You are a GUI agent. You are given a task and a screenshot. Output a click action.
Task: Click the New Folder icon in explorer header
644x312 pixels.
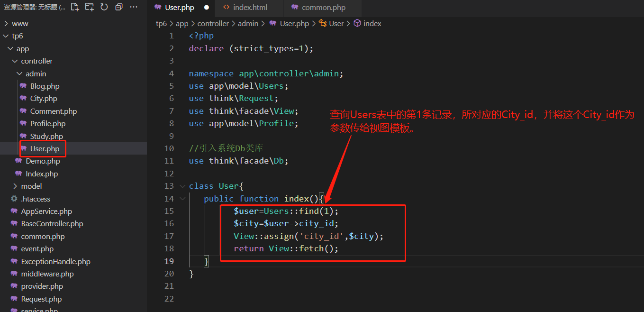(x=90, y=7)
